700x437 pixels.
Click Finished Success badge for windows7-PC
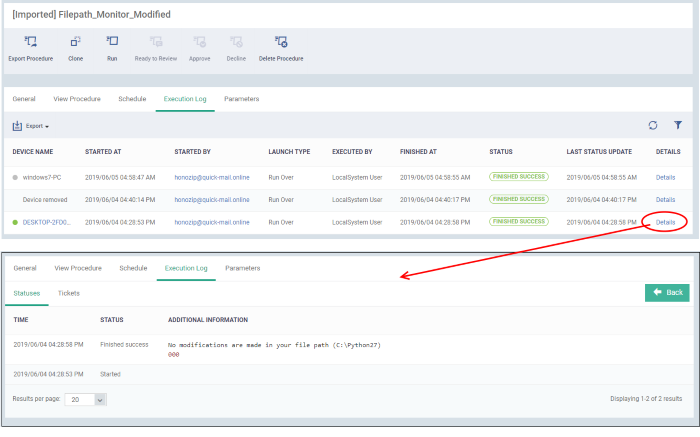pyautogui.click(x=519, y=177)
